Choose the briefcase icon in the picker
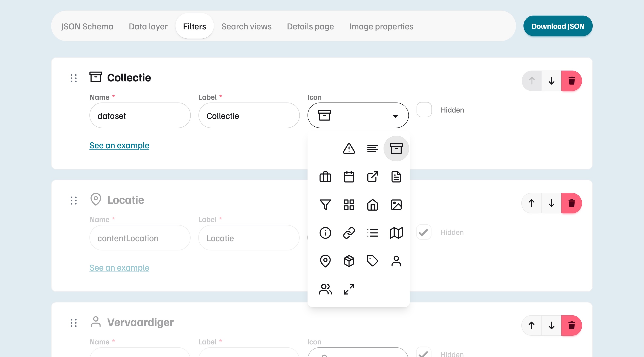The height and width of the screenshot is (357, 644). coord(325,177)
